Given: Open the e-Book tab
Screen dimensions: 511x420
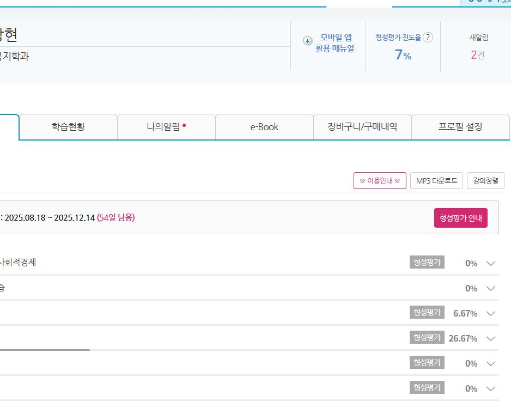Looking at the screenshot, I should pyautogui.click(x=264, y=127).
